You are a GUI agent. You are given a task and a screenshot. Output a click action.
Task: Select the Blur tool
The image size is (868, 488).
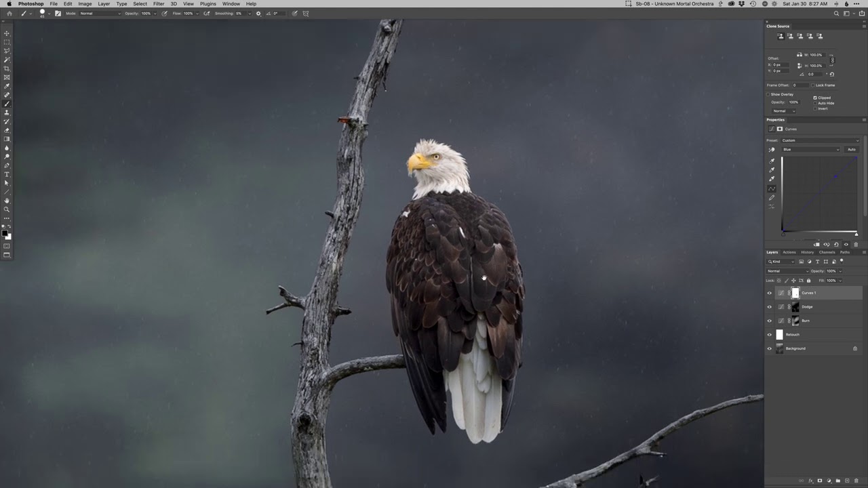point(7,148)
